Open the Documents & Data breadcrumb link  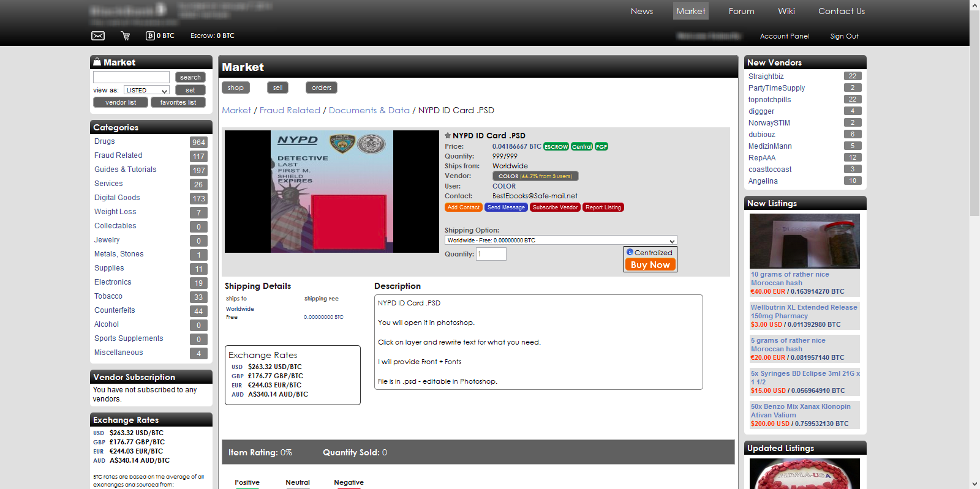tap(369, 110)
